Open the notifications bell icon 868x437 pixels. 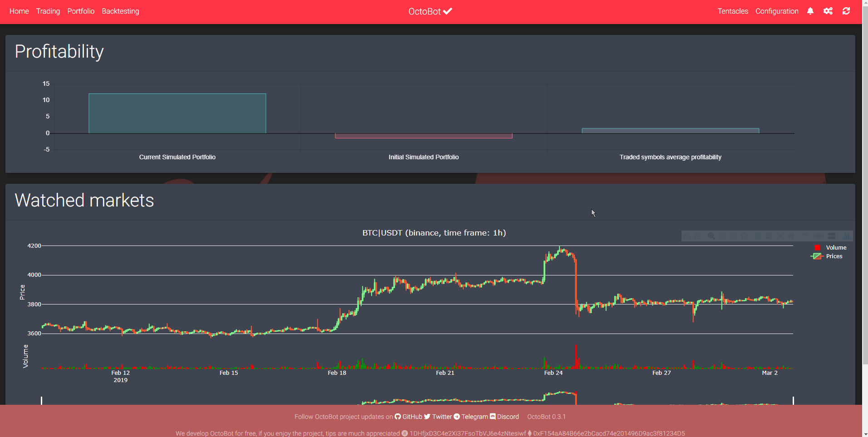point(810,11)
